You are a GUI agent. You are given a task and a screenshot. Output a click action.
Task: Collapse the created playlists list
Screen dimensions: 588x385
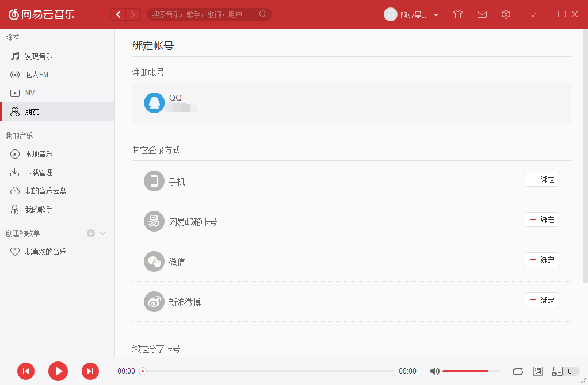click(x=102, y=233)
